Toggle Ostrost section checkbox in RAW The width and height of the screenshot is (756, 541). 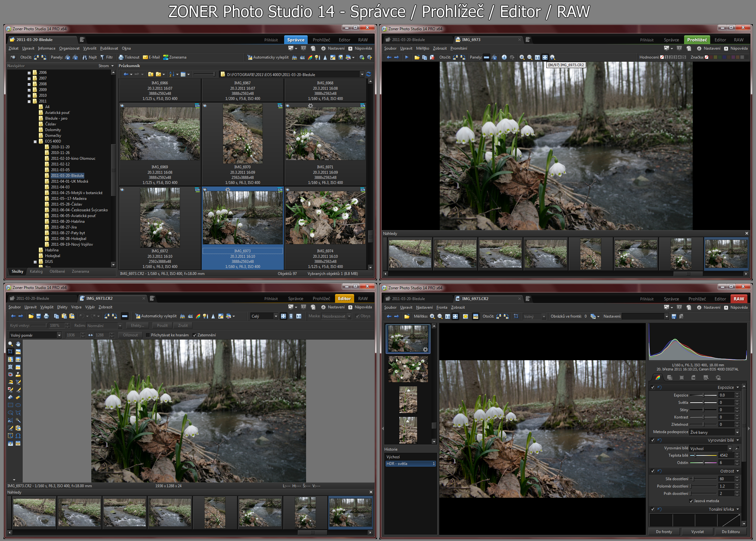click(x=653, y=471)
